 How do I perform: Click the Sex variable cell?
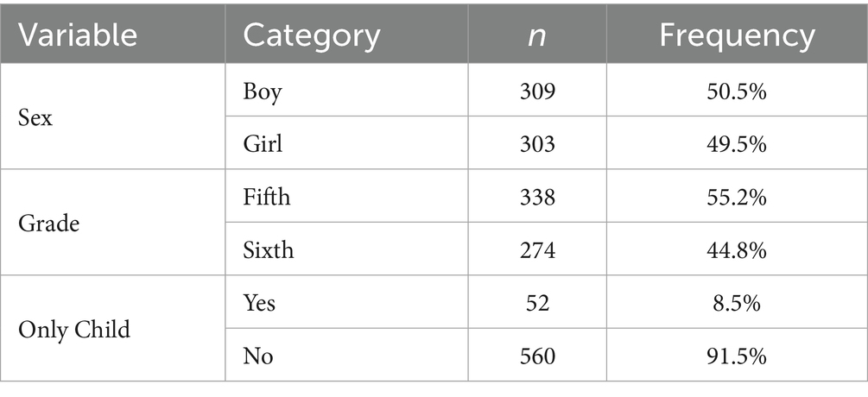[x=35, y=117]
